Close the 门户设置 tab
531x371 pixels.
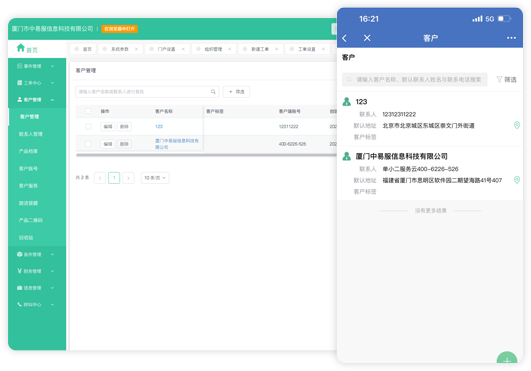point(183,49)
